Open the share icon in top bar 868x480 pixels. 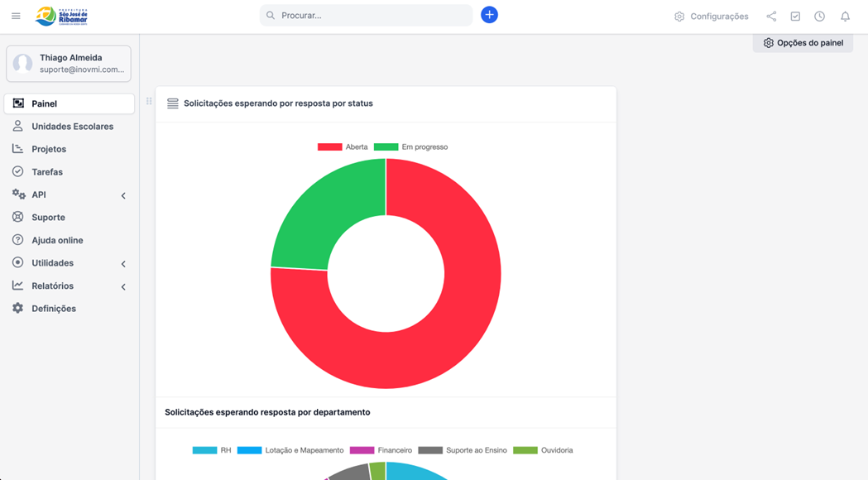point(771,17)
